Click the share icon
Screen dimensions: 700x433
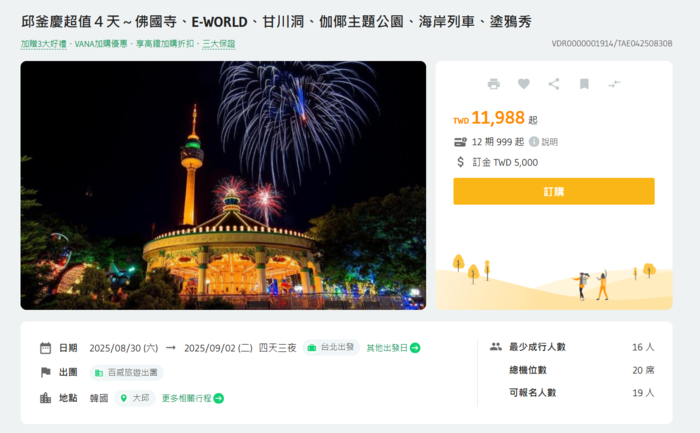click(x=554, y=84)
